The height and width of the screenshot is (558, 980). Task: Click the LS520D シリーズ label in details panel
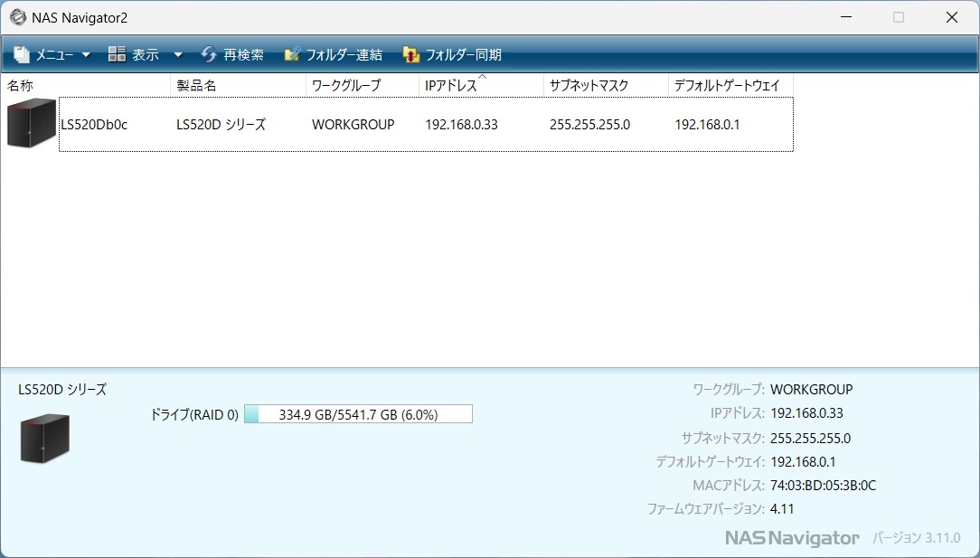click(x=60, y=389)
